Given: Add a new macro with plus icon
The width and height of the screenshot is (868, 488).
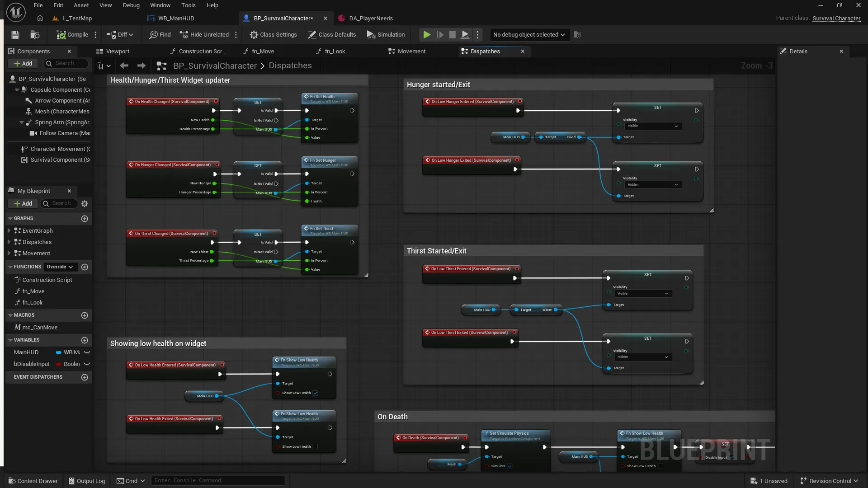Looking at the screenshot, I should [85, 315].
